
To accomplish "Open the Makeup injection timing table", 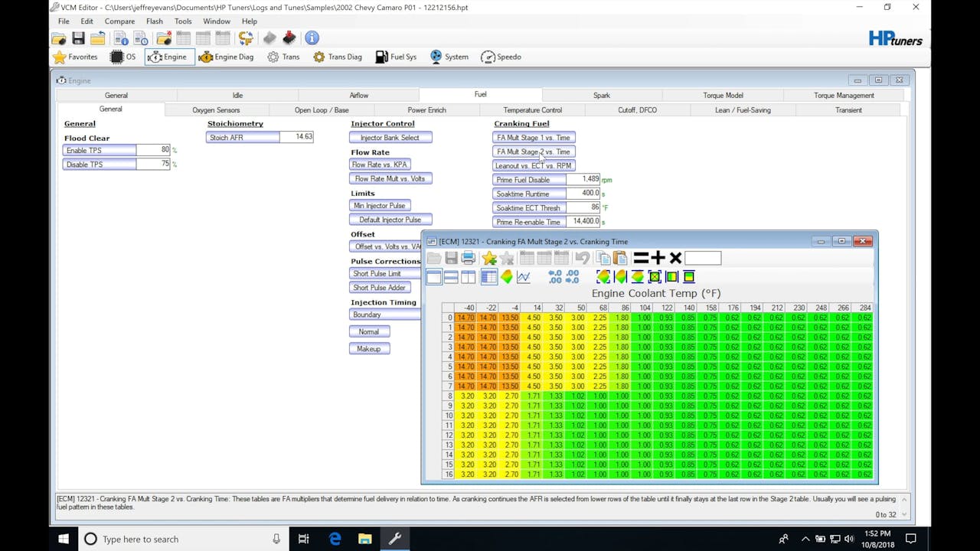I will click(369, 349).
